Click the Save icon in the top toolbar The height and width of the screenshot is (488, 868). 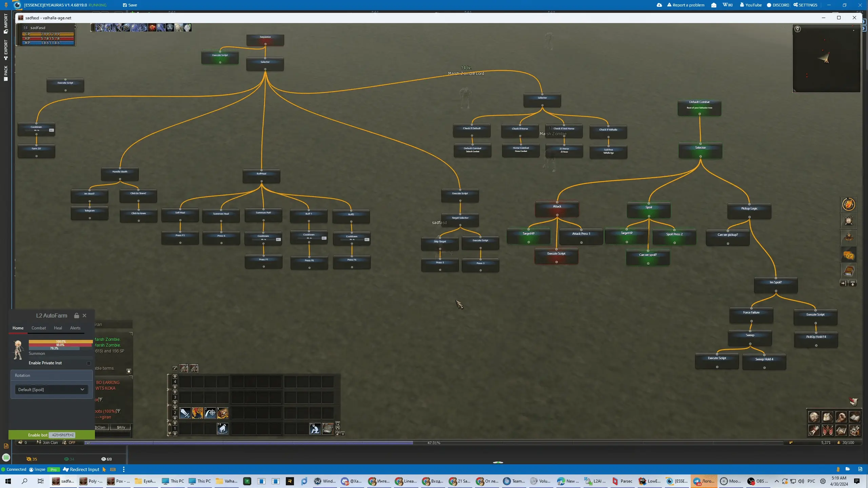(x=125, y=5)
